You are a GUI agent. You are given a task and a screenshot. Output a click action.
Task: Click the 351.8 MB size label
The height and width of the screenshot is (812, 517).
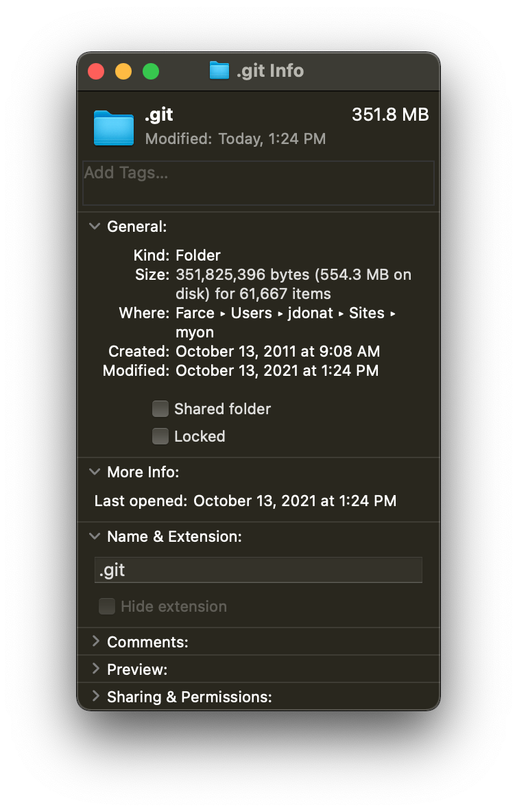click(x=390, y=115)
